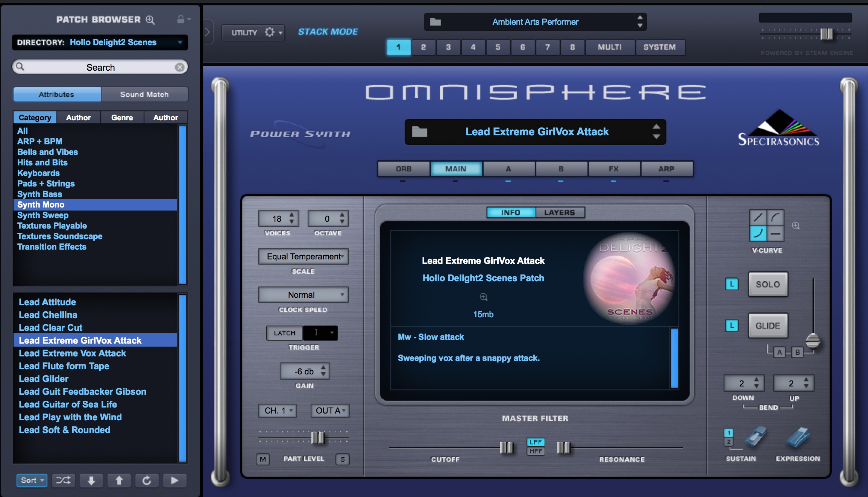Step to the previous patch with the up arrow
Image resolution: width=868 pixels, height=497 pixels.
point(119,480)
